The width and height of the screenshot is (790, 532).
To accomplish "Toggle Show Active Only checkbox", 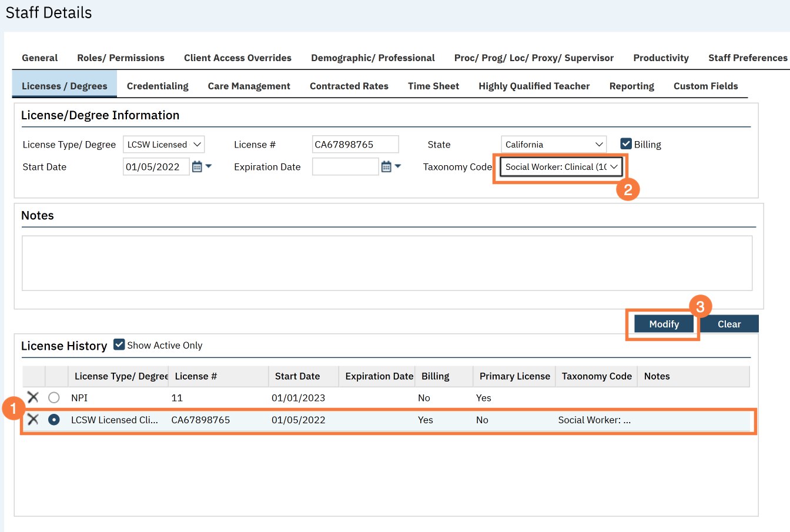I will pos(119,344).
